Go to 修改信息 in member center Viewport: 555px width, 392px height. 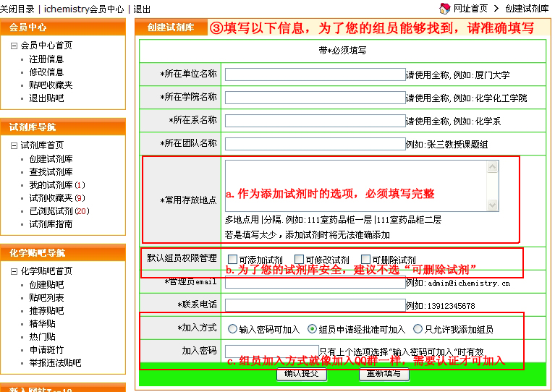coord(46,72)
